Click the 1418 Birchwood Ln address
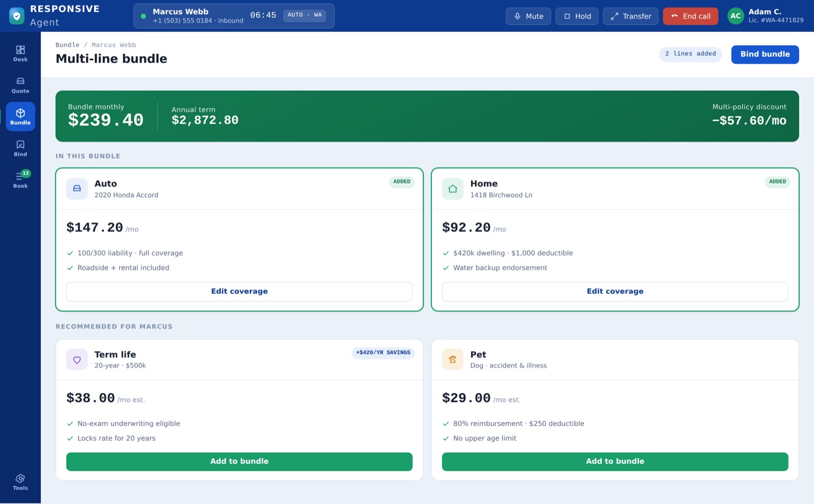This screenshot has height=504, width=814. (501, 195)
